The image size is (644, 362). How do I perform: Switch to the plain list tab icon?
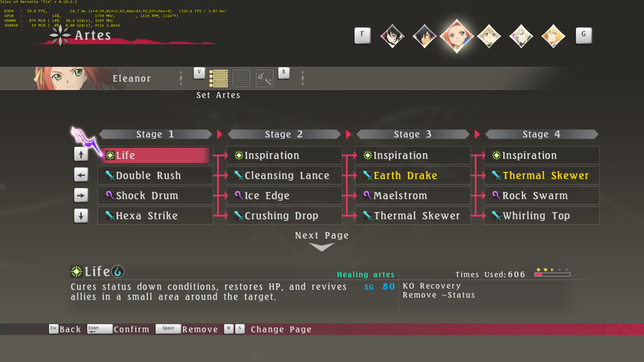point(241,78)
